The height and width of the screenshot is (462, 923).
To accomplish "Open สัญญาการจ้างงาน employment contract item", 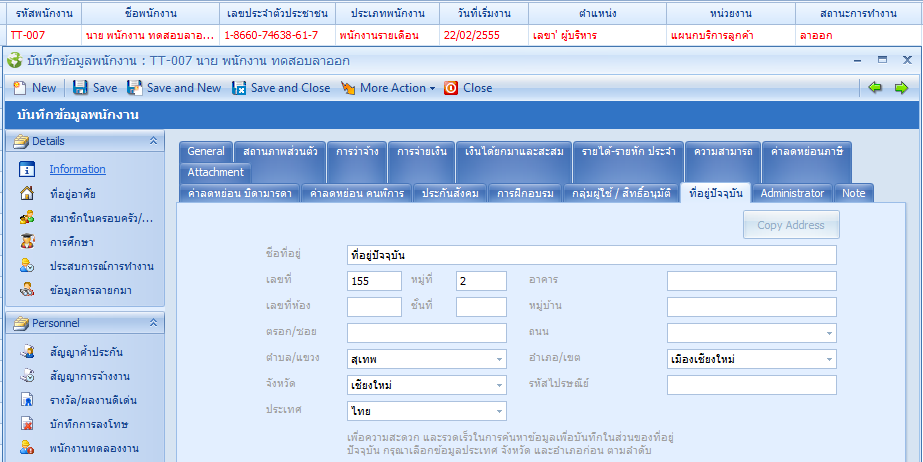I will point(90,377).
